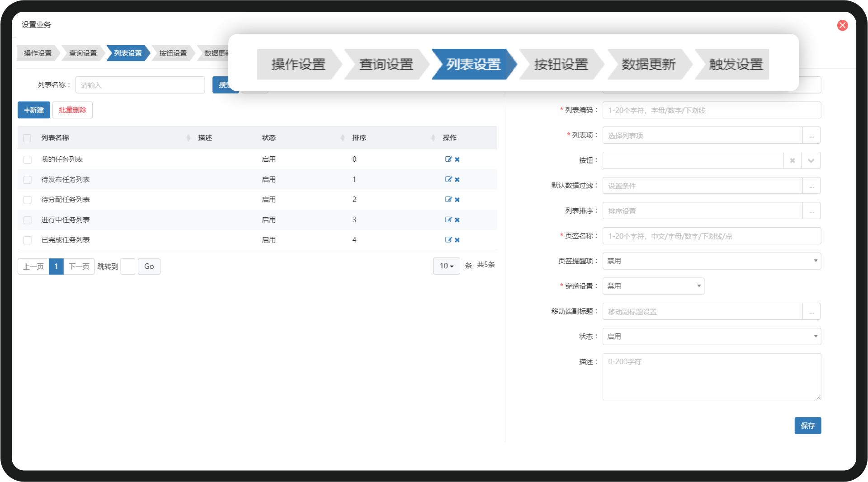The height and width of the screenshot is (482, 868).
Task: Open the 穿透设置 dropdown
Action: [653, 286]
